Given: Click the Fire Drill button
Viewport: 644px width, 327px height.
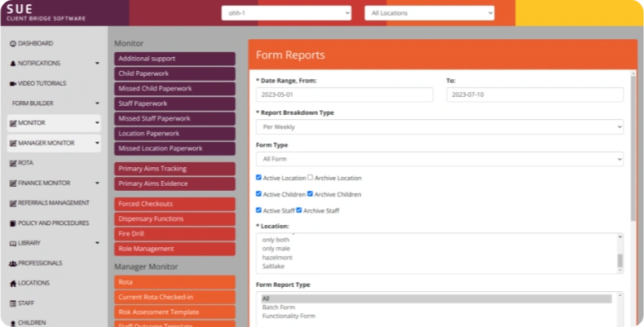Looking at the screenshot, I should [x=174, y=234].
